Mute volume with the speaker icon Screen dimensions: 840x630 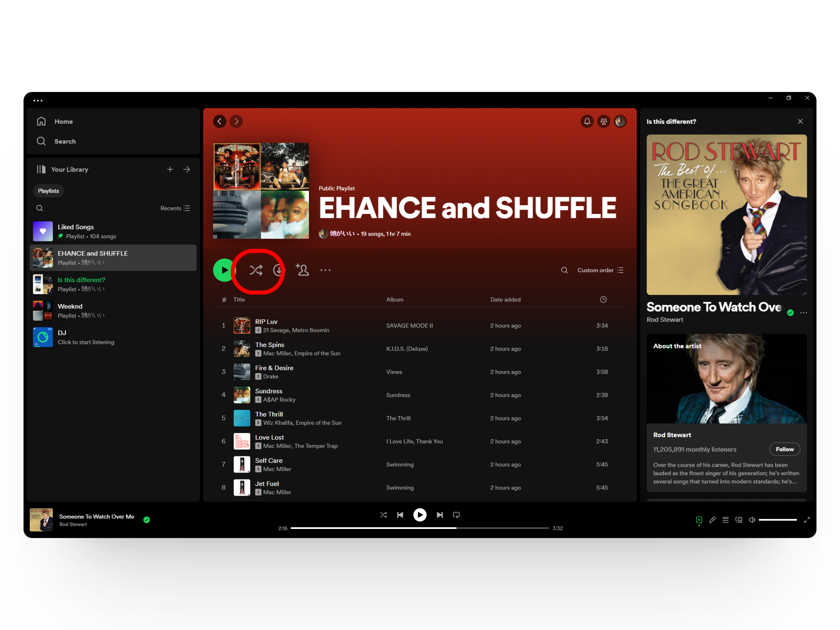(752, 520)
